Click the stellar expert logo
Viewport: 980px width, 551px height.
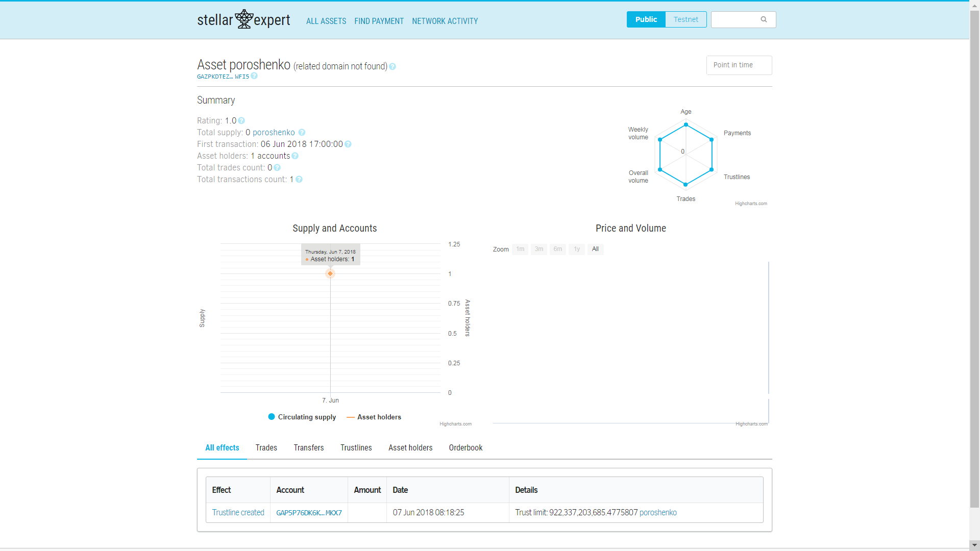point(243,19)
